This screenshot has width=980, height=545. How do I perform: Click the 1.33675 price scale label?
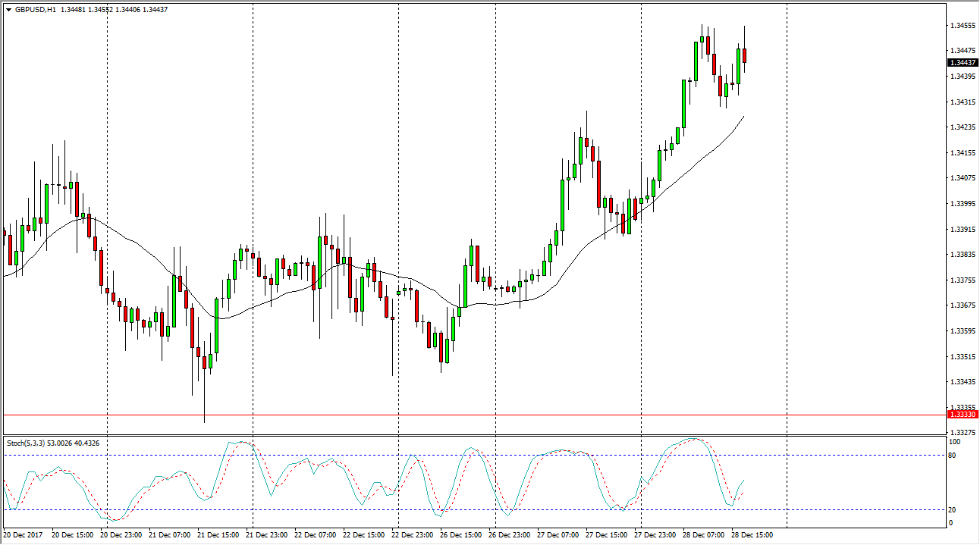pos(962,305)
